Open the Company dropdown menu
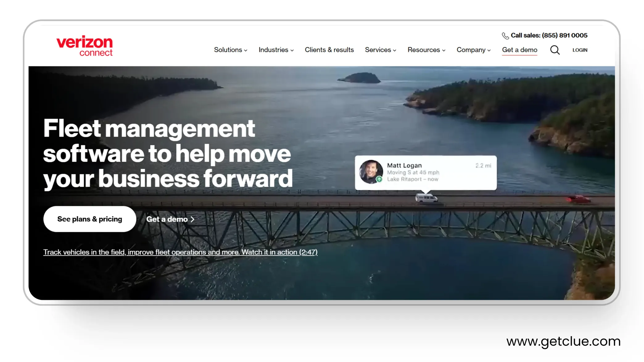The image size is (644, 362). pyautogui.click(x=473, y=50)
